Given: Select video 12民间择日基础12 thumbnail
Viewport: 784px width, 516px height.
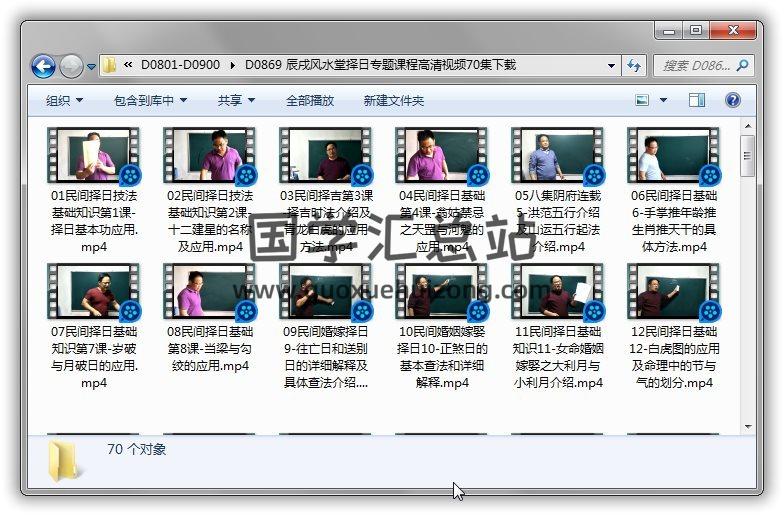Looking at the screenshot, I should pyautogui.click(x=674, y=292).
